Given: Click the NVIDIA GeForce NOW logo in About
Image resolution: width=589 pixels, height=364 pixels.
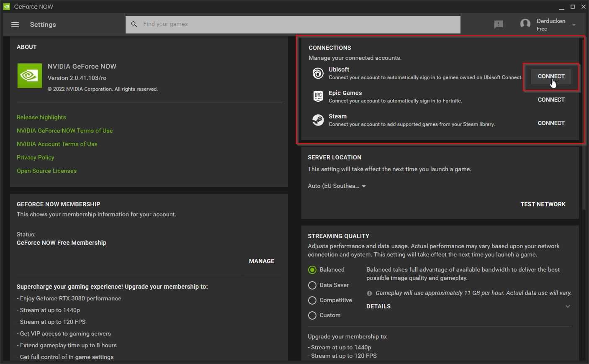Looking at the screenshot, I should [x=30, y=76].
